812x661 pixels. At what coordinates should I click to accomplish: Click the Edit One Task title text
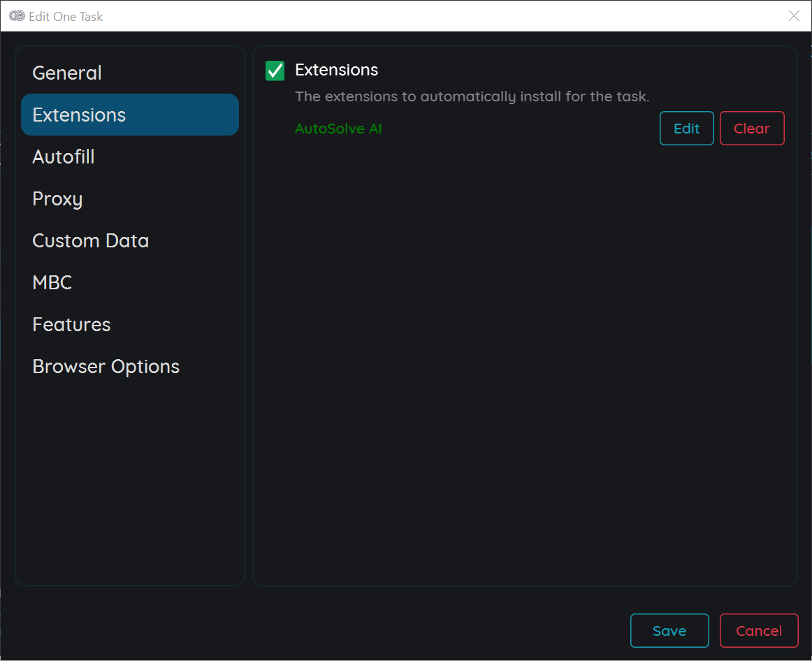click(66, 16)
